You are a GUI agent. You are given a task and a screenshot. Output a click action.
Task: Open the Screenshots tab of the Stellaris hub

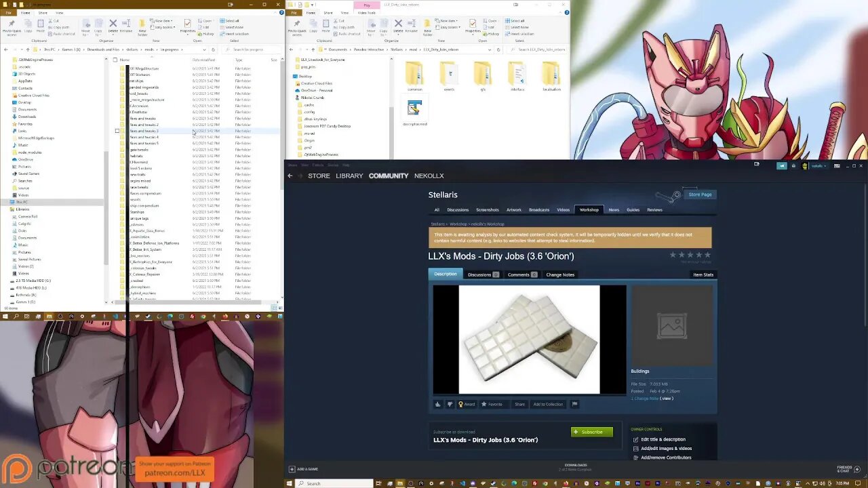(488, 209)
